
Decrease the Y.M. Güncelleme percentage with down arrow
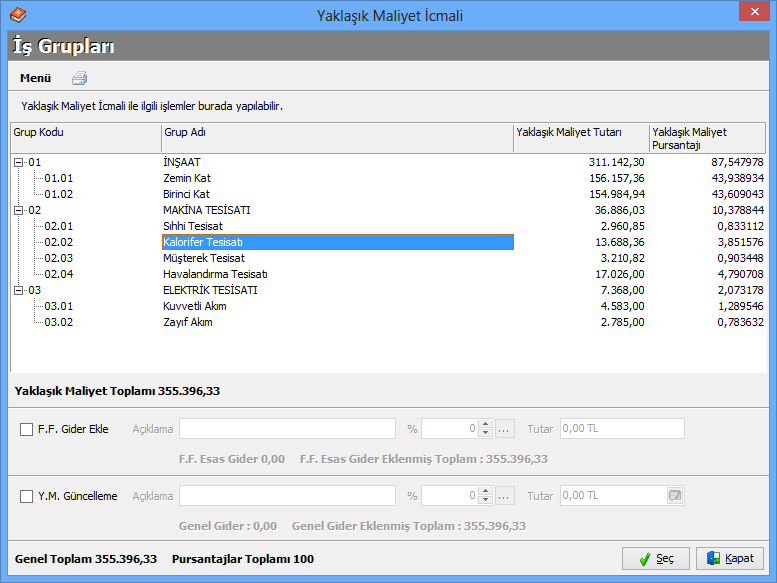click(486, 500)
